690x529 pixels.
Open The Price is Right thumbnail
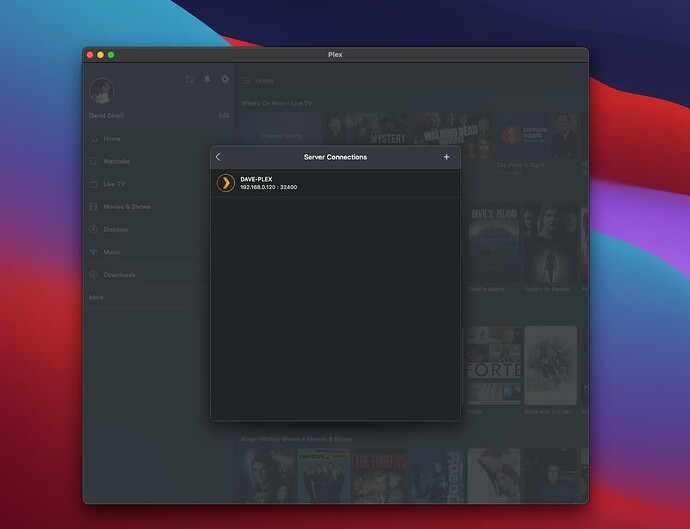539,136
